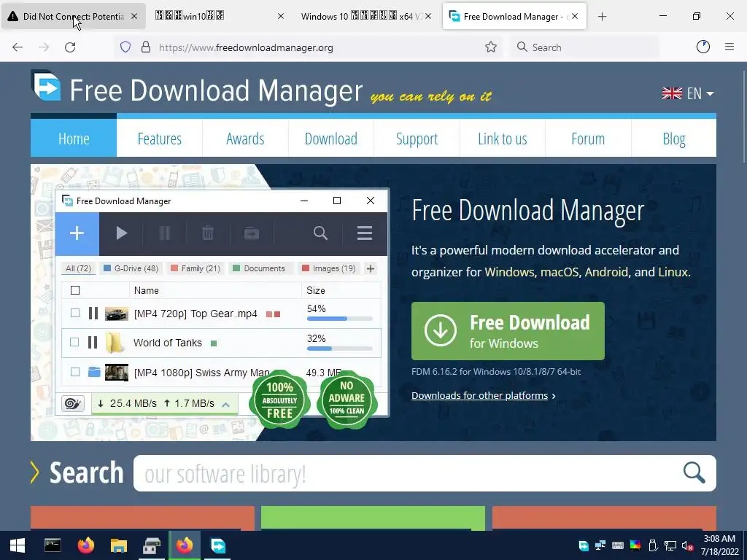This screenshot has width=747, height=560.
Task: Open the Windows Start menu
Action: 18,545
